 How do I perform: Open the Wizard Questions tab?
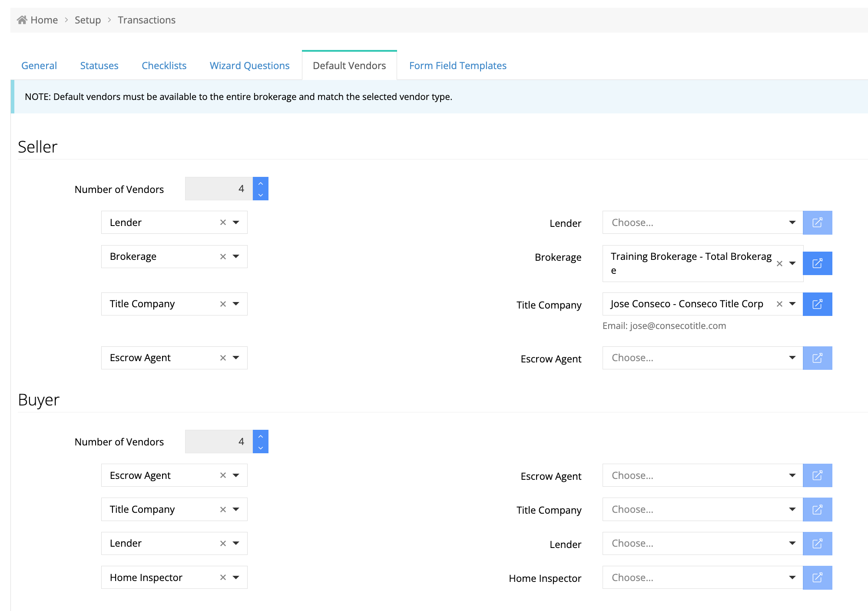click(x=249, y=66)
